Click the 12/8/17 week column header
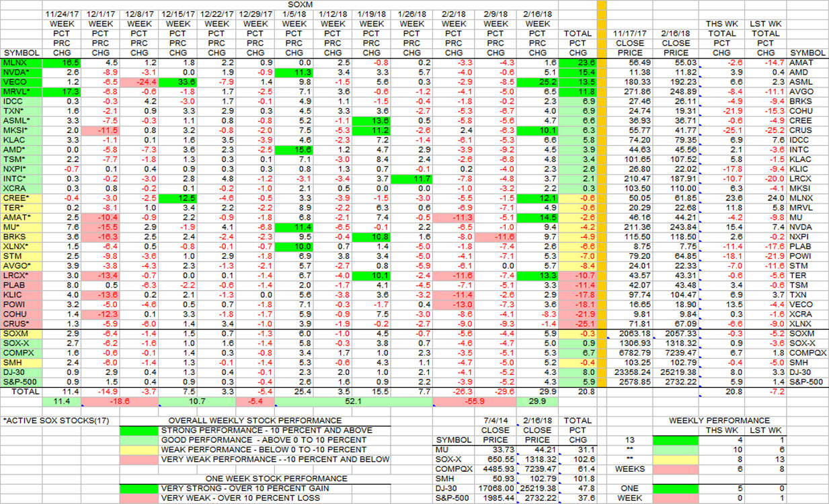The width and height of the screenshot is (829, 504). click(139, 13)
